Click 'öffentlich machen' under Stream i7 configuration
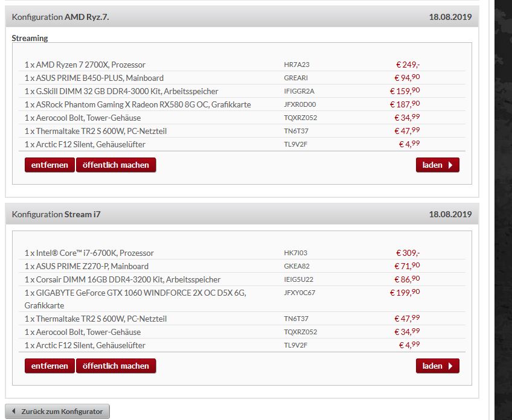 [x=116, y=366]
